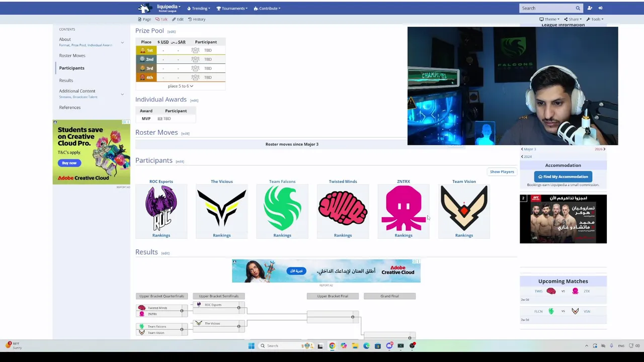The width and height of the screenshot is (644, 362).
Task: Click Buy now in Adobe ad
Action: pos(69,163)
